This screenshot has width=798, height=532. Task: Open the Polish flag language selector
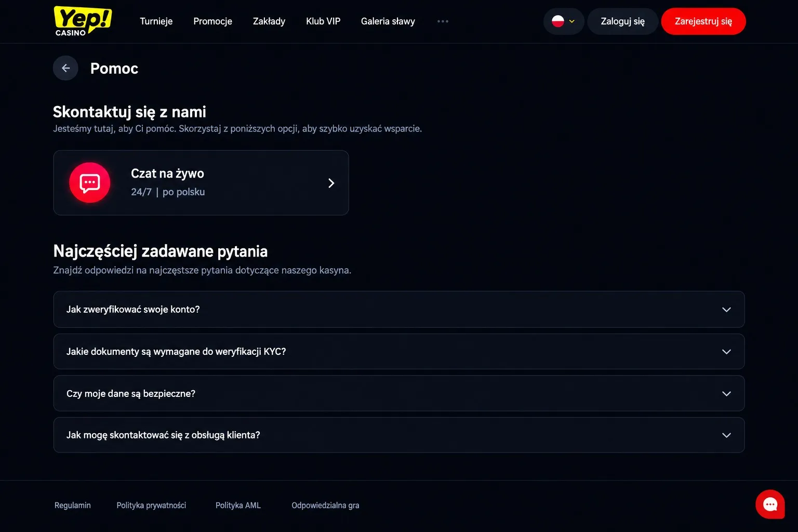564,21
